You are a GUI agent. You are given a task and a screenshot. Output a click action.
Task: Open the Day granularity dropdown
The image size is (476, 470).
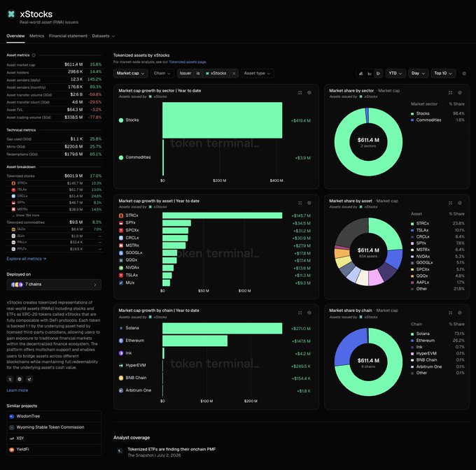(x=418, y=73)
